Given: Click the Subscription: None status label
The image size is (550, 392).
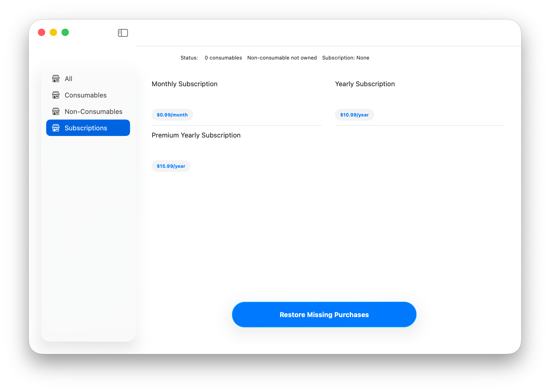Looking at the screenshot, I should point(346,58).
